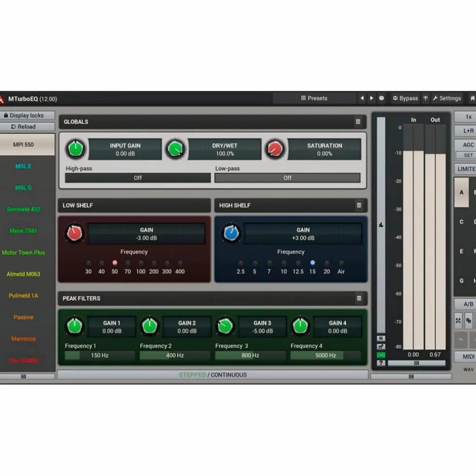Viewport: 476px width, 476px height.
Task: Collapse the High Shelf panel
Action: [359, 205]
